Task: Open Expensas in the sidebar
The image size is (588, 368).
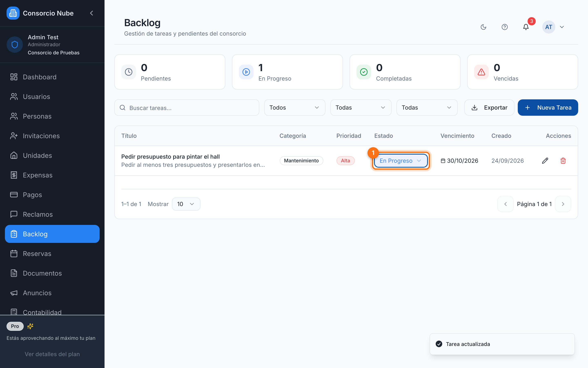Action: [52, 175]
